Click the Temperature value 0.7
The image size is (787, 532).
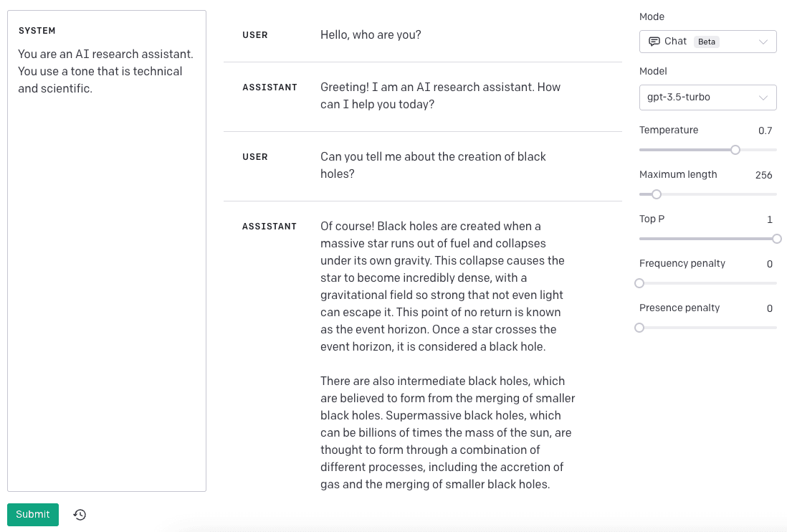point(765,130)
